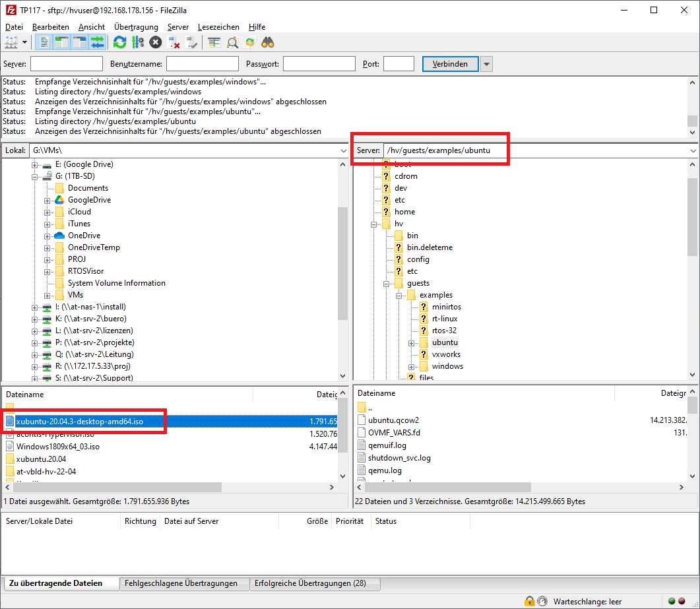
Task: Start a recursive file search
Action: click(x=231, y=42)
